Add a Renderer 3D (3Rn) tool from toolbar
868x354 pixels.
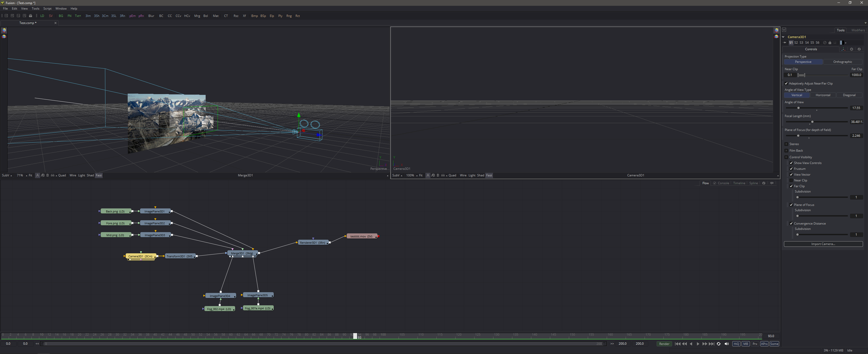click(x=122, y=16)
